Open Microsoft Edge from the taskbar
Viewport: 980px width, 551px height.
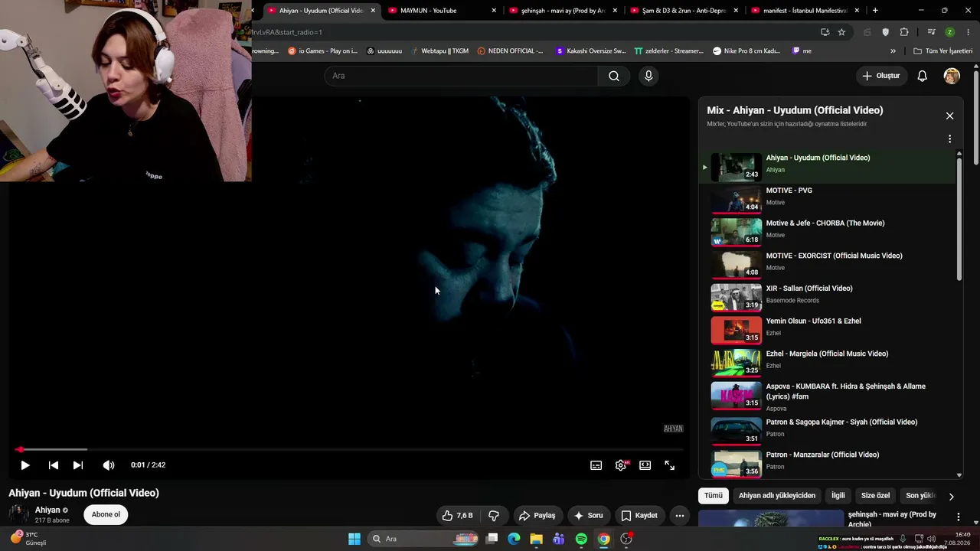[514, 539]
